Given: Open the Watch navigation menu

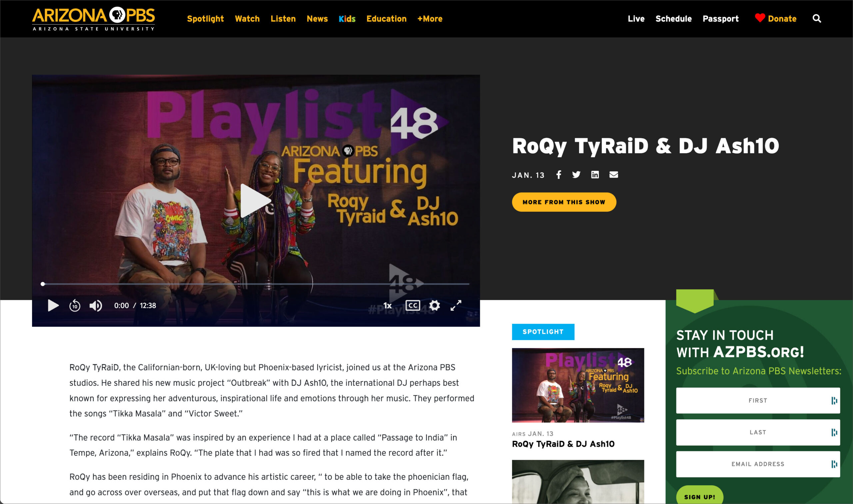Looking at the screenshot, I should (247, 19).
